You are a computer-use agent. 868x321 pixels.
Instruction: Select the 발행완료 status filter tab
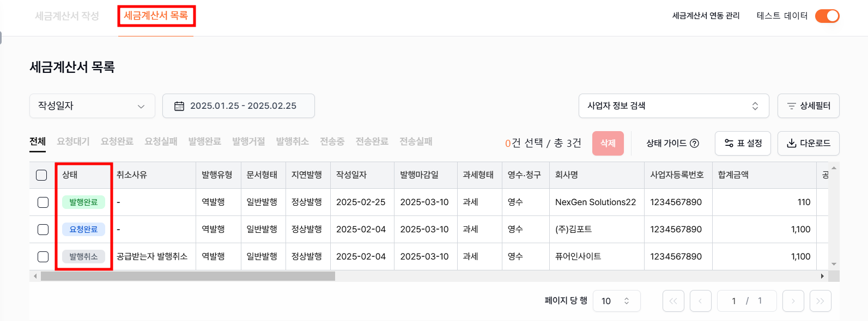pyautogui.click(x=204, y=141)
